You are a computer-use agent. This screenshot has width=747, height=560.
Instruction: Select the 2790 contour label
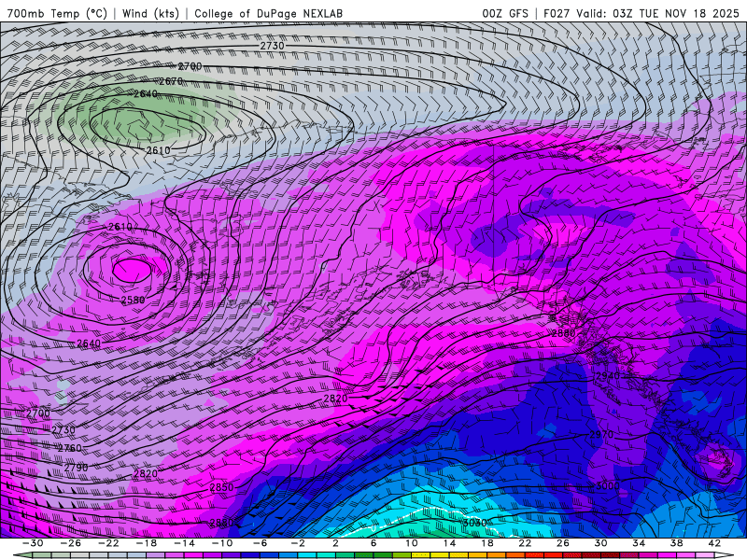click(77, 468)
